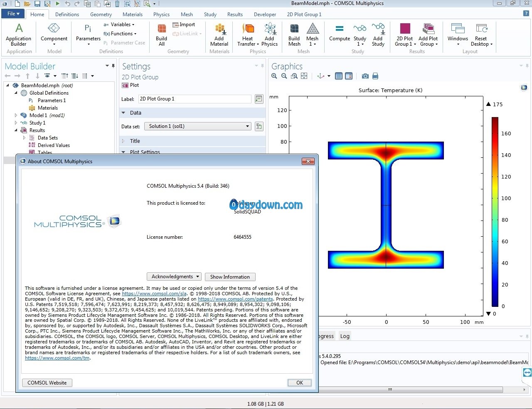
Task: Expand the Model 1 tree node
Action: [16, 115]
